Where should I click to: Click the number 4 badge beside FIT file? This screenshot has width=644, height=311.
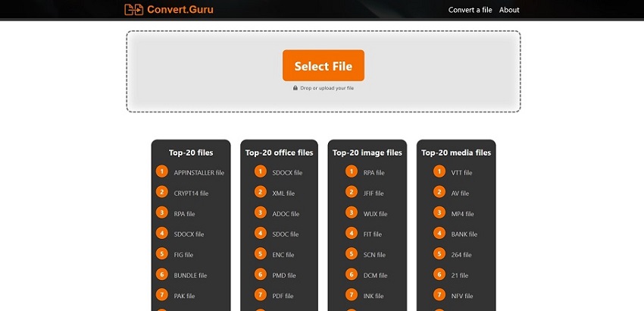351,233
